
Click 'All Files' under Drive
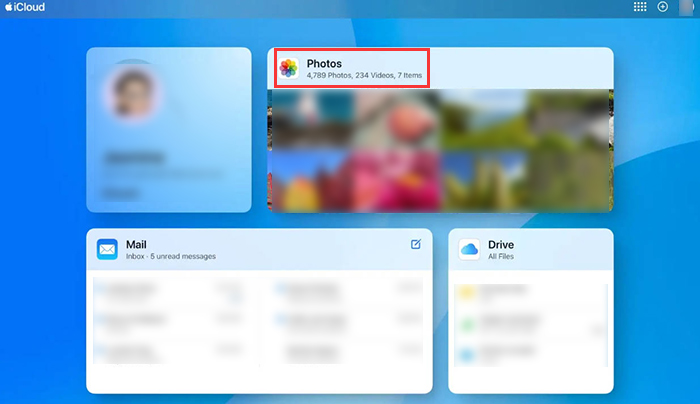point(501,256)
